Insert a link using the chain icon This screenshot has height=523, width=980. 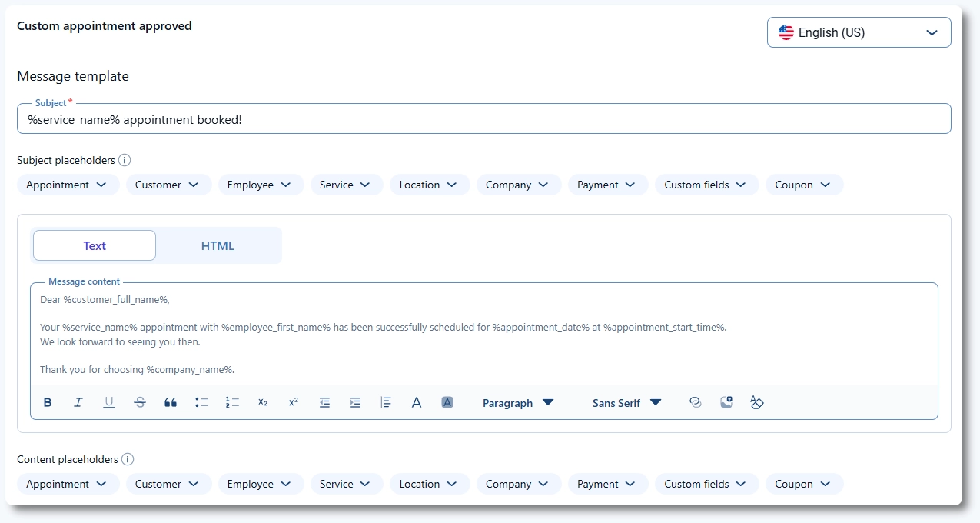pyautogui.click(x=695, y=402)
